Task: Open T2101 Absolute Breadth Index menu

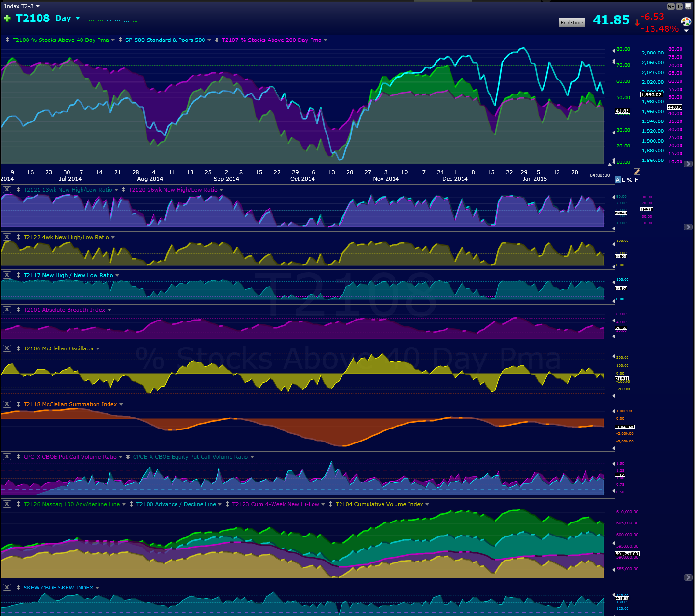Action: [109, 310]
